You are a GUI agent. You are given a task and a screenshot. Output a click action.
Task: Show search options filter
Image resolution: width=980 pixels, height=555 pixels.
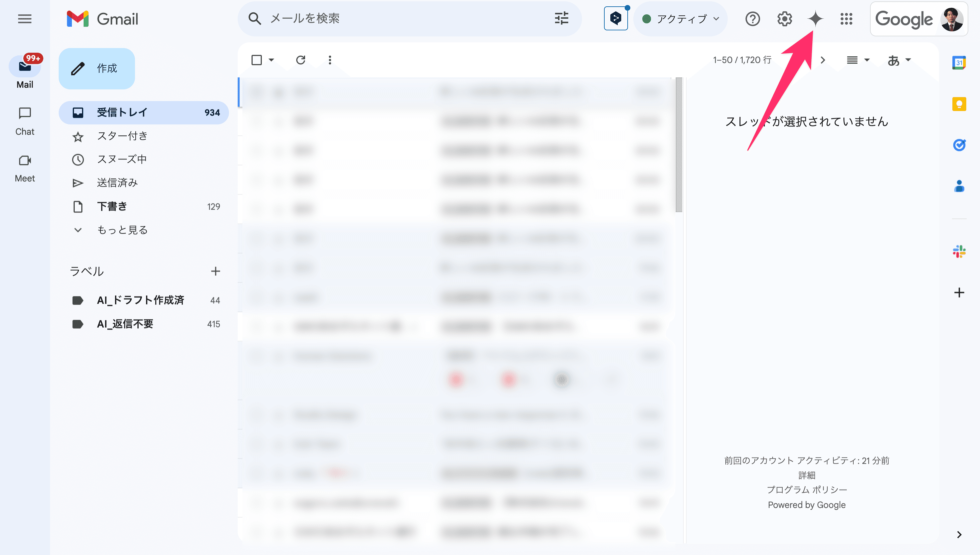(x=561, y=18)
